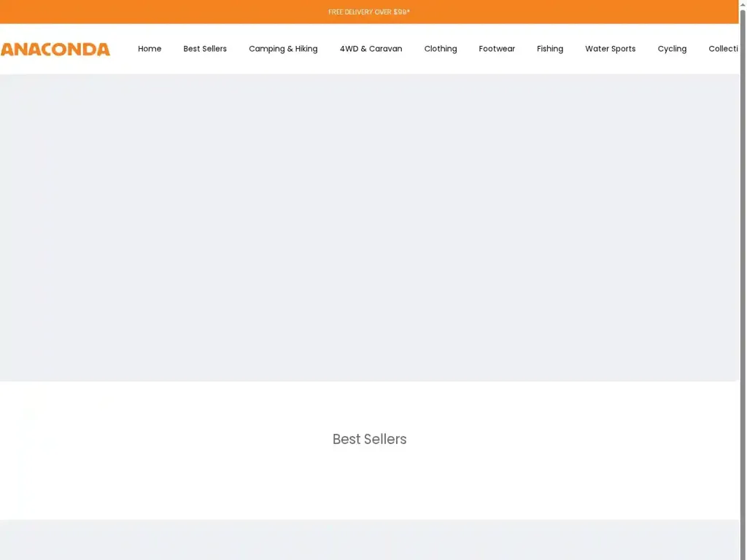Viewport: 747px width, 560px height.
Task: Open the Clothing category menu
Action: point(440,49)
